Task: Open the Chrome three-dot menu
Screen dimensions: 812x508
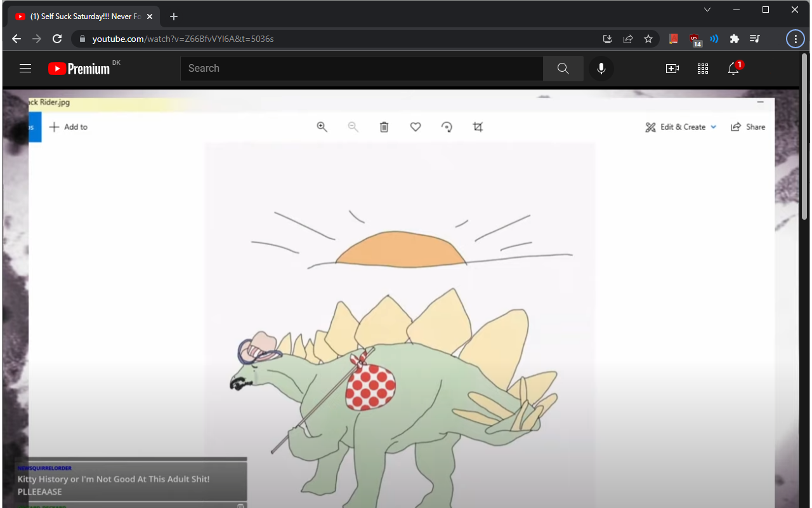Action: pos(795,39)
